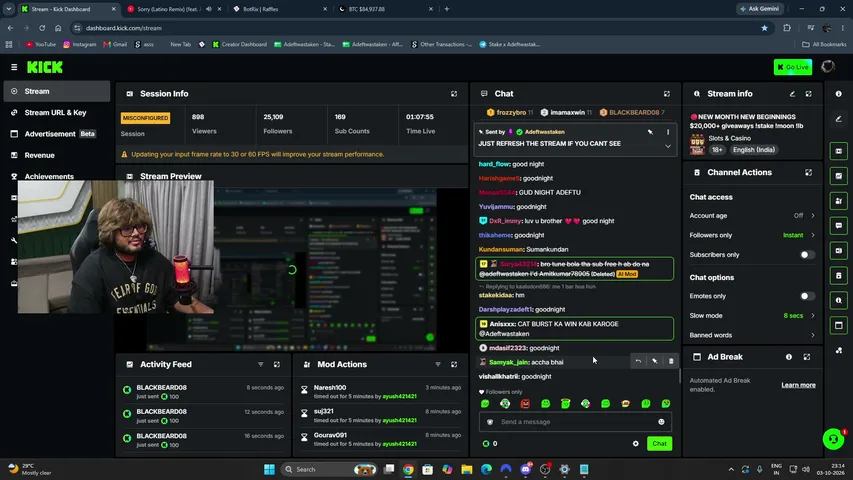
Task: Expand the pinned message chevron
Action: click(x=667, y=146)
